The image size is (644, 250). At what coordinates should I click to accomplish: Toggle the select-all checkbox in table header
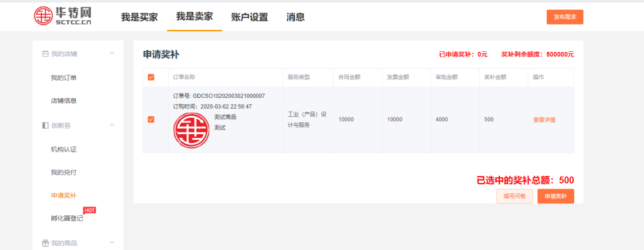point(151,78)
